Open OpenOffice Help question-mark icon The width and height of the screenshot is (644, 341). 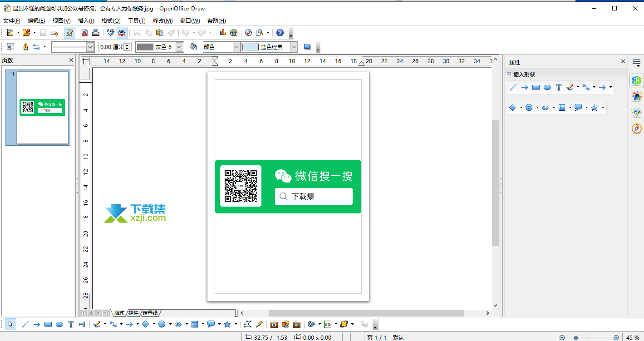[280, 33]
